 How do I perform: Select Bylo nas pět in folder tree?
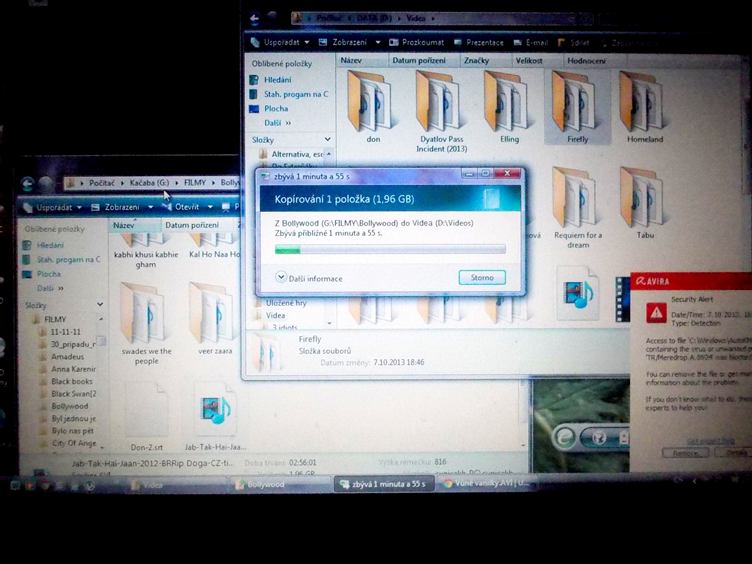pyautogui.click(x=72, y=431)
